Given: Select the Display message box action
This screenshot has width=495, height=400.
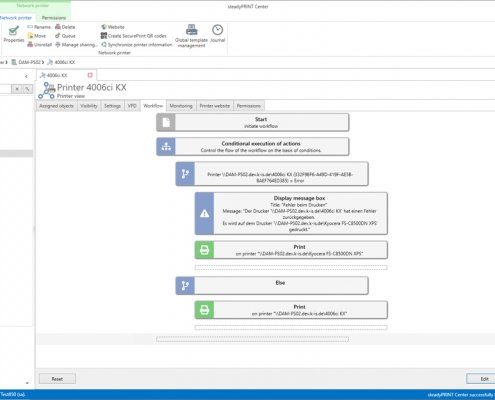Looking at the screenshot, I should (291, 213).
